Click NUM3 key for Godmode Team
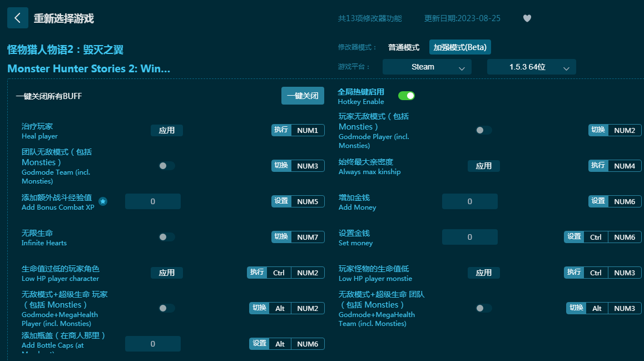Image resolution: width=644 pixels, height=361 pixels. pos(308,166)
